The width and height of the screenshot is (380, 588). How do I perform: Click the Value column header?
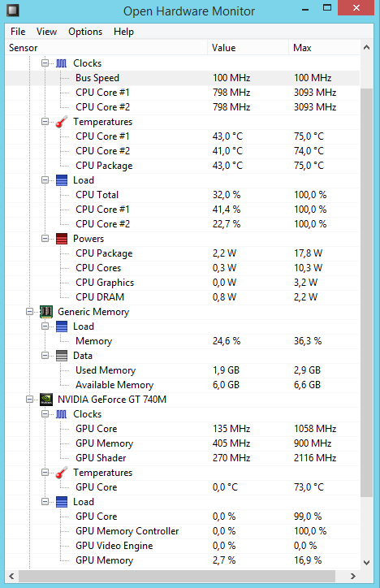[x=248, y=48]
